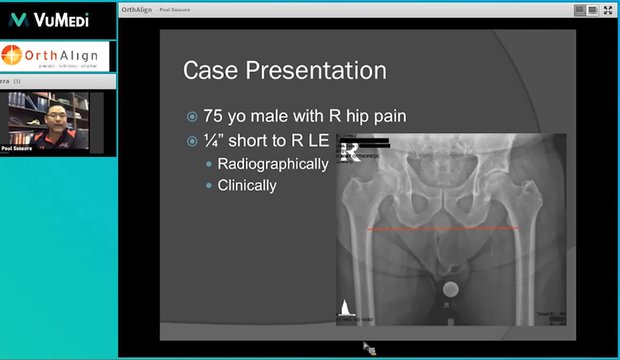Click the histogram icon on X-ray corner
This screenshot has width=620, height=360.
coord(346,307)
